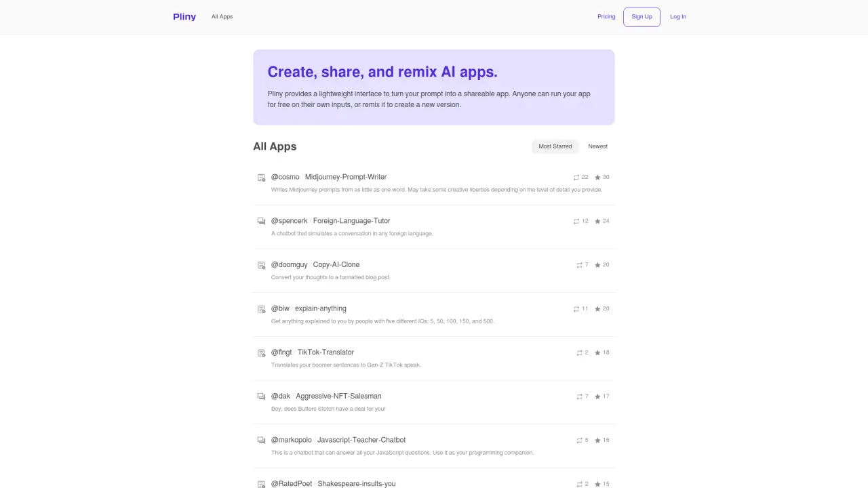This screenshot has height=488, width=868.
Task: Click the remix icon for TikTok-Translator
Action: click(x=579, y=352)
